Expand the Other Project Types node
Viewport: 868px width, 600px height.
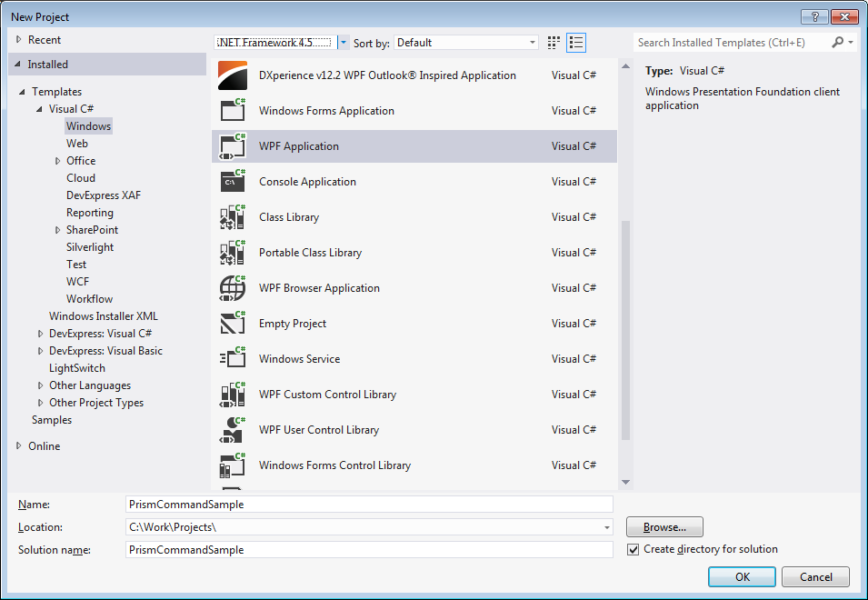coord(40,403)
